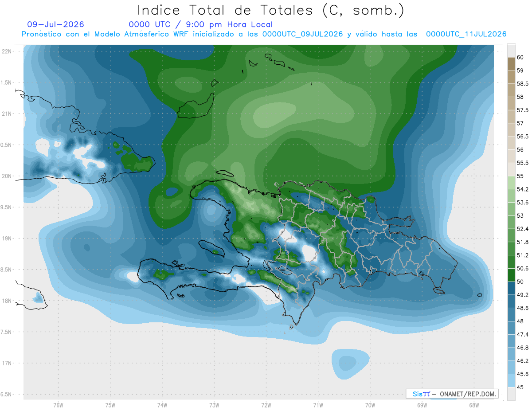The height and width of the screenshot is (411, 532).
Task: Click the '75W' longitude label
Action: (110, 405)
